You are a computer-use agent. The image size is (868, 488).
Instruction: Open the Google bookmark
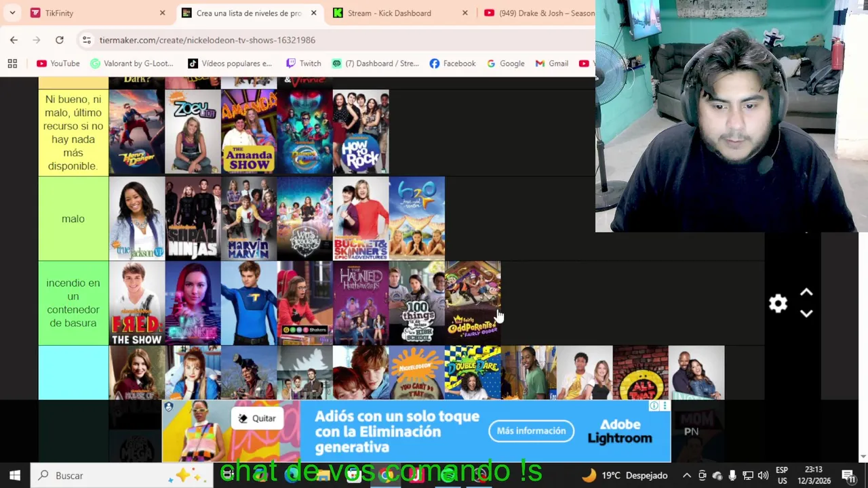(505, 63)
